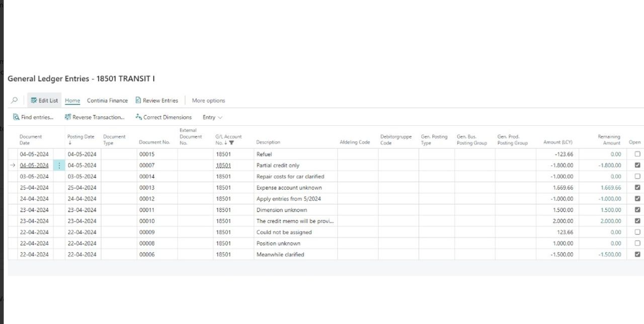This screenshot has width=644, height=324.
Task: Open the Continia Finance tab
Action: 107,101
